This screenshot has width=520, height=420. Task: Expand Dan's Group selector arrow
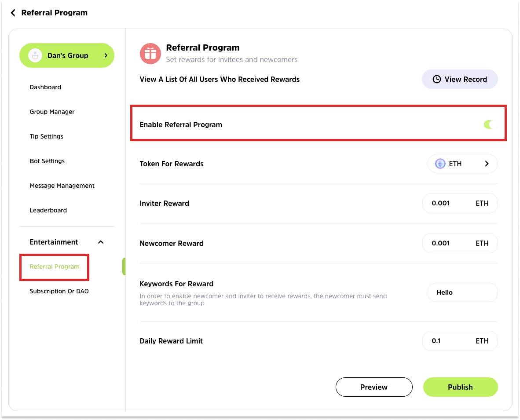pyautogui.click(x=106, y=55)
